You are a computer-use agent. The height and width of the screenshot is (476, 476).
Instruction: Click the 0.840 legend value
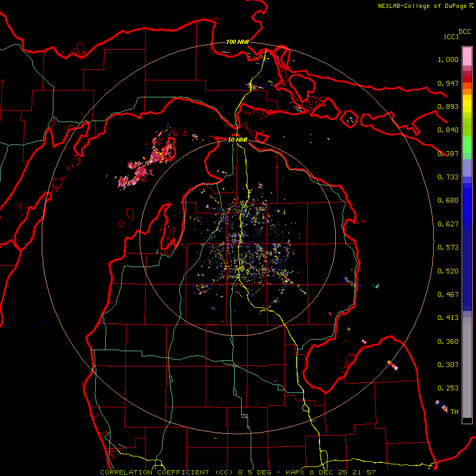tap(448, 130)
